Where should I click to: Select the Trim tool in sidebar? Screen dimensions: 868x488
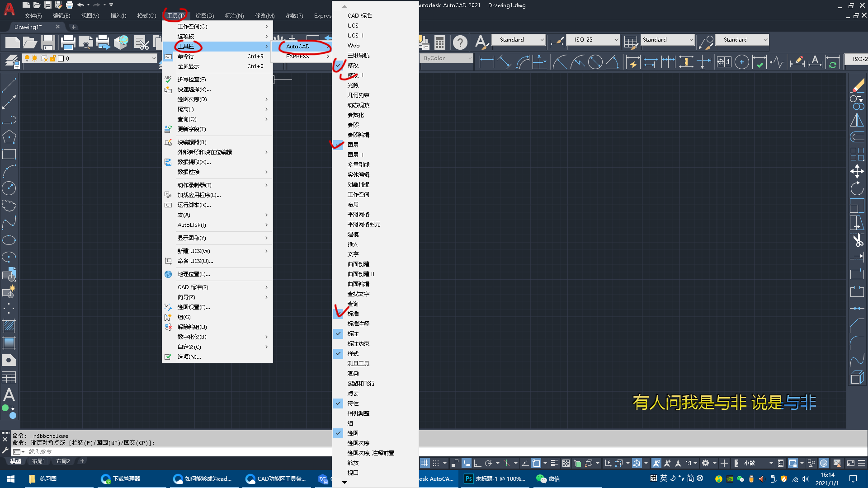[x=859, y=241]
